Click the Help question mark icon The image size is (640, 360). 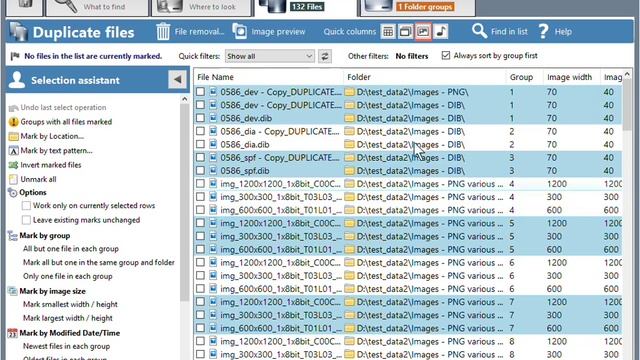pyautogui.click(x=543, y=31)
